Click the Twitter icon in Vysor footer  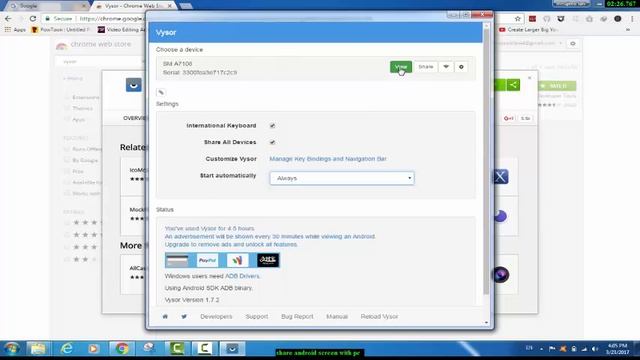(184, 316)
